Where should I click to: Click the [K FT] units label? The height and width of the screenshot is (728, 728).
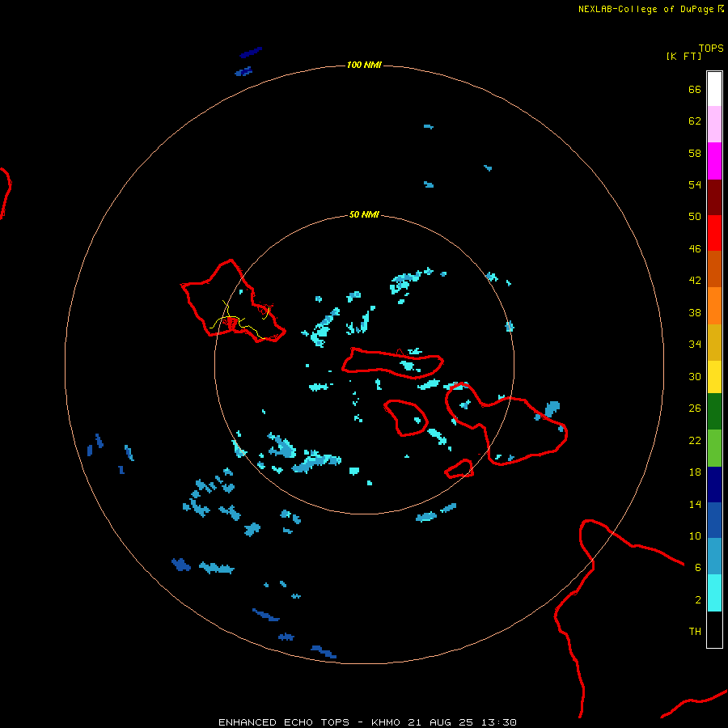tap(684, 56)
